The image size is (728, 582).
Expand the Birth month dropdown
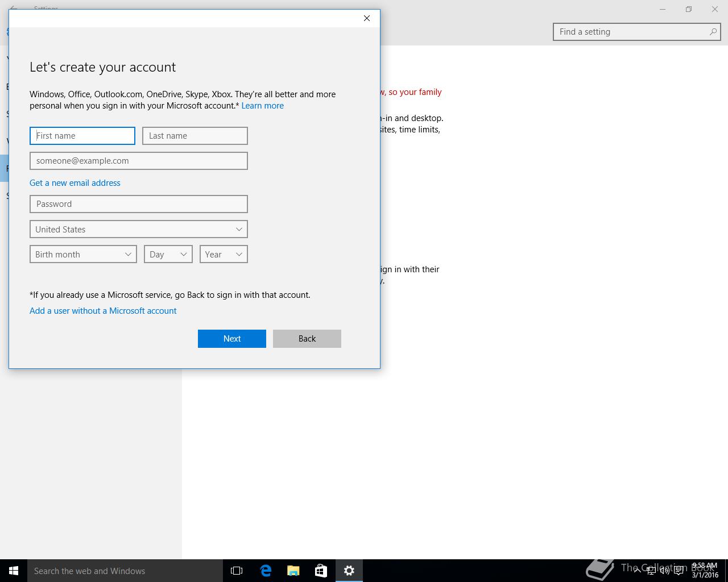[83, 254]
